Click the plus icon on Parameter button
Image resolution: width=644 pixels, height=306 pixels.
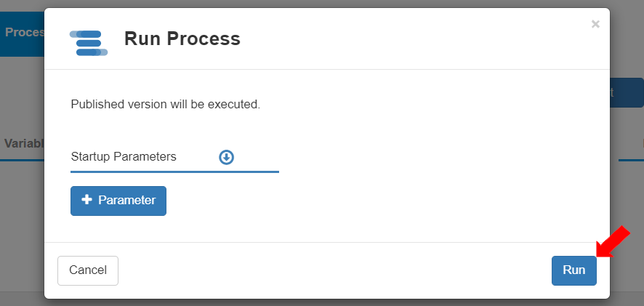coord(86,201)
